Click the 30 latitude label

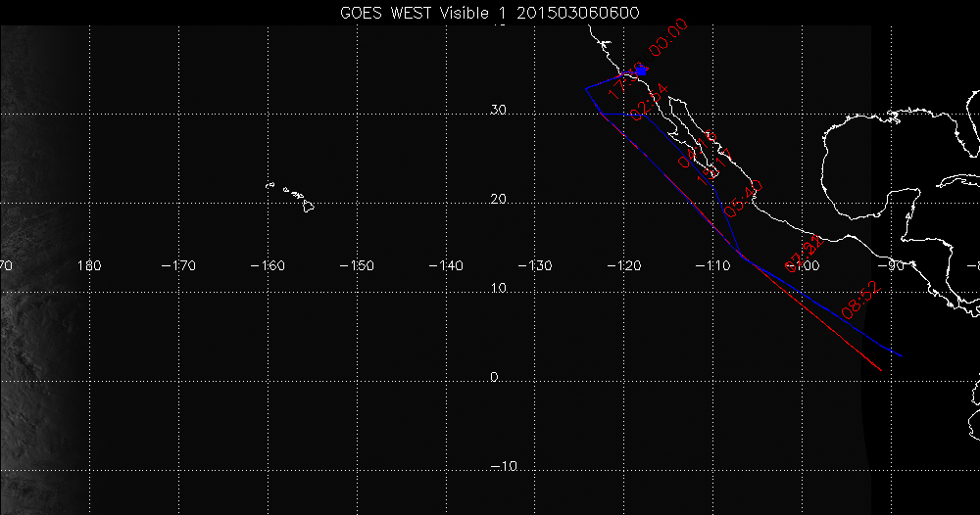pyautogui.click(x=498, y=111)
